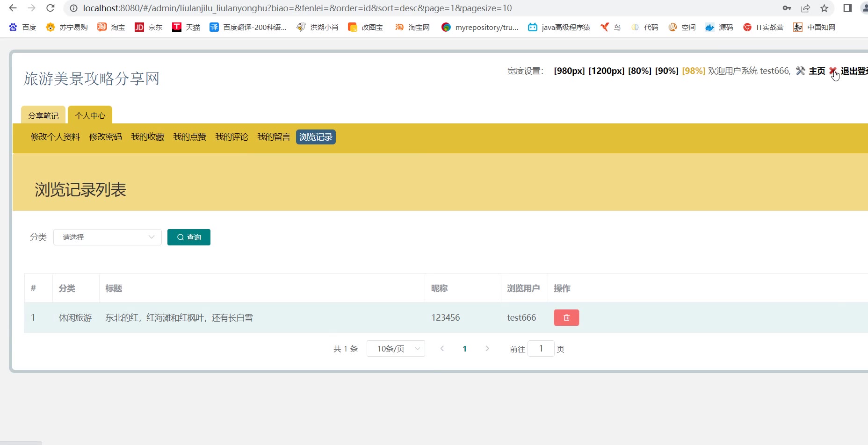Image resolution: width=868 pixels, height=445 pixels.
Task: Click the 查询 search button
Action: (189, 237)
